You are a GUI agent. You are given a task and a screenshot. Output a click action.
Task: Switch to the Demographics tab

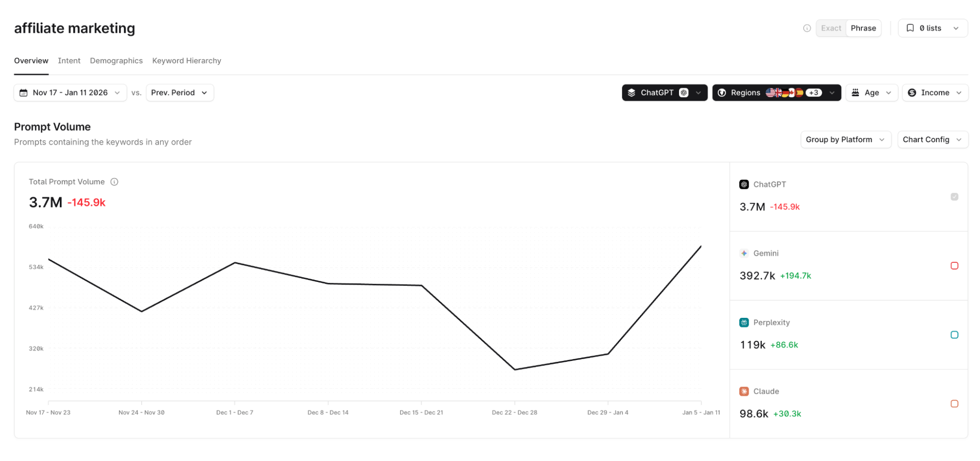116,61
